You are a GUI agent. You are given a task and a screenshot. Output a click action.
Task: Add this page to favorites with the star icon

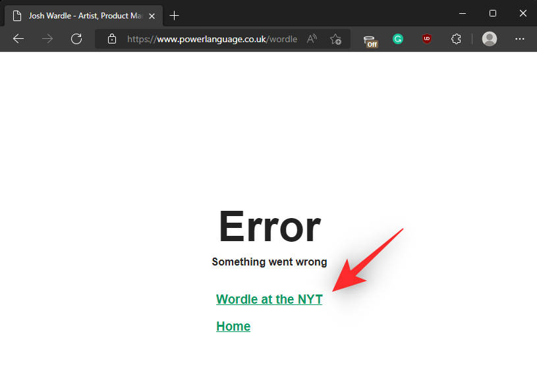coord(335,39)
